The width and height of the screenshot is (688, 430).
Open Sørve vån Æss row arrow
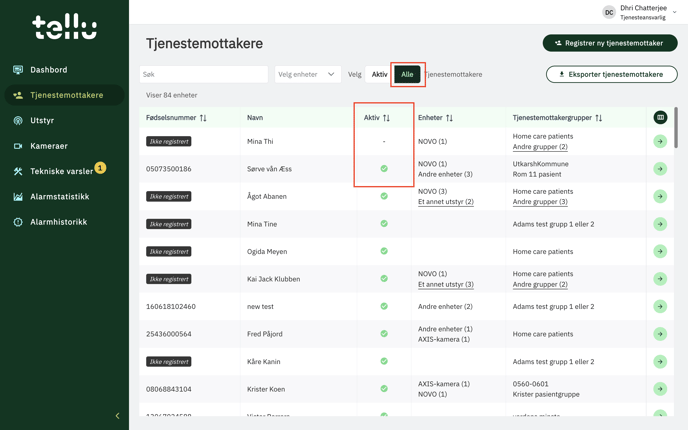(660, 169)
